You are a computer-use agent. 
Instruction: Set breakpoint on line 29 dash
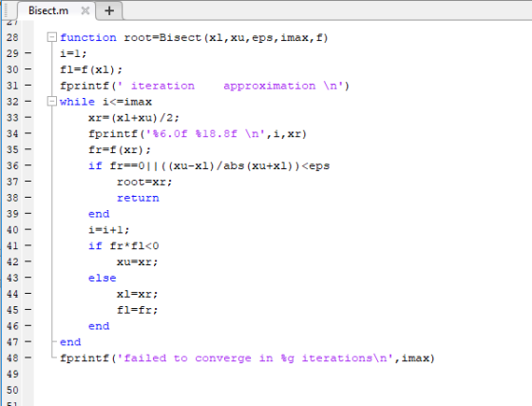[x=28, y=53]
